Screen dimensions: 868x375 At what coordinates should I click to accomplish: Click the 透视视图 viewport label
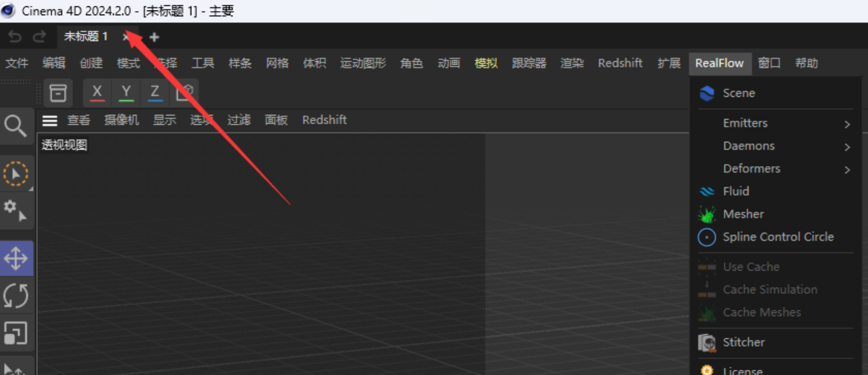[64, 145]
